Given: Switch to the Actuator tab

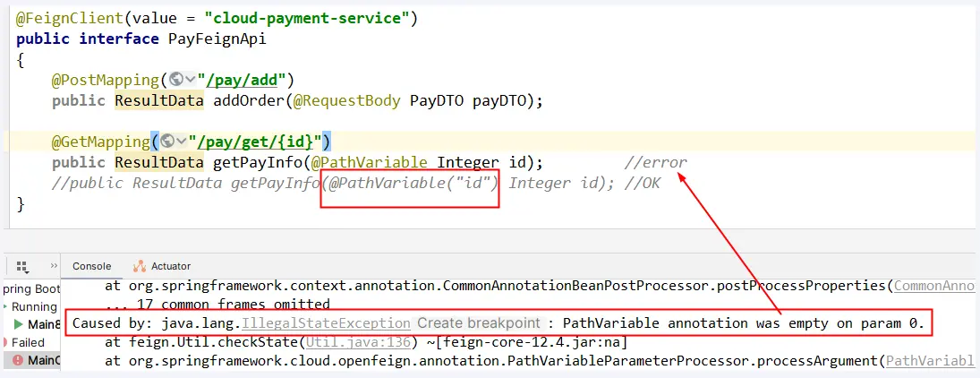Looking at the screenshot, I should click(x=170, y=266).
